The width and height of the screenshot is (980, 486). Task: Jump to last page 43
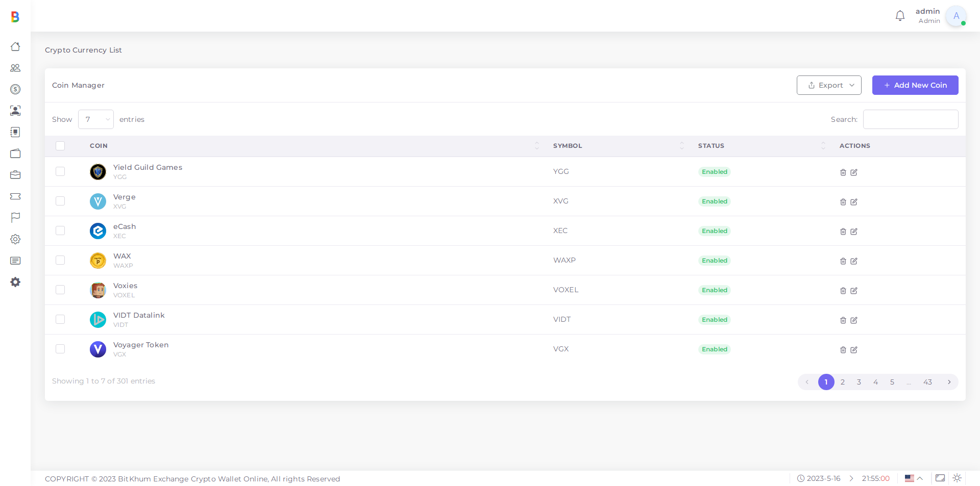(927, 382)
